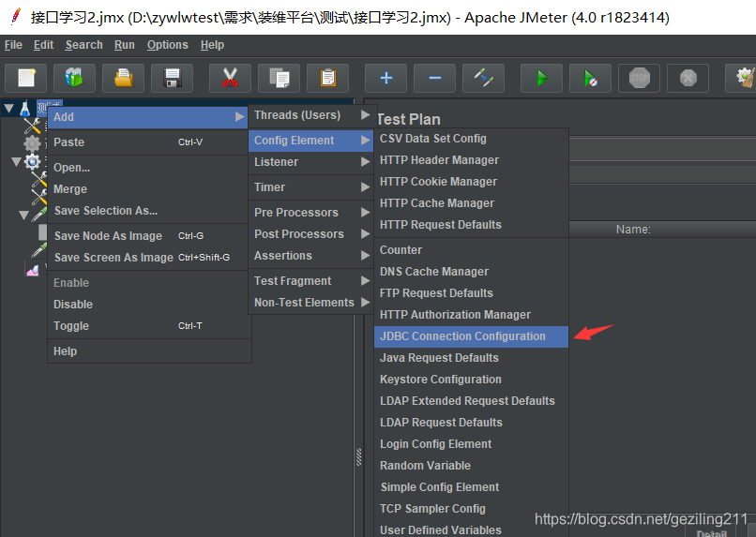Choose Save Node As Image
Screen dimensions: 756x537
(x=148, y=235)
